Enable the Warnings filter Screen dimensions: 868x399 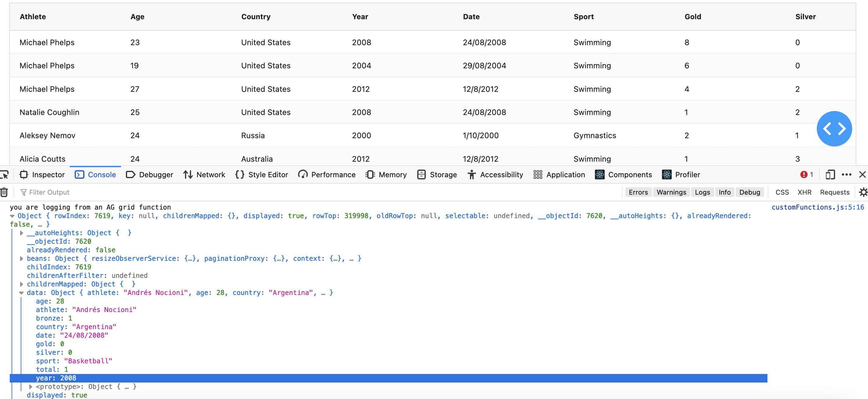tap(671, 192)
